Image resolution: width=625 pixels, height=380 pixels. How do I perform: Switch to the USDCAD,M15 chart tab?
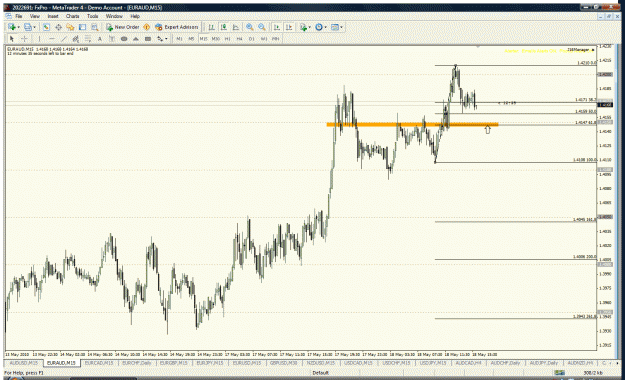click(x=358, y=363)
